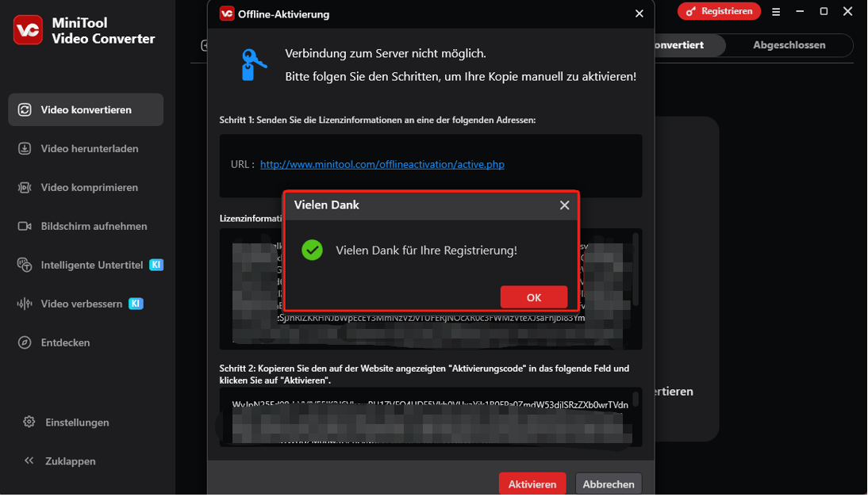Click the Video herunterladen download icon
The height and width of the screenshot is (497, 868).
(25, 148)
